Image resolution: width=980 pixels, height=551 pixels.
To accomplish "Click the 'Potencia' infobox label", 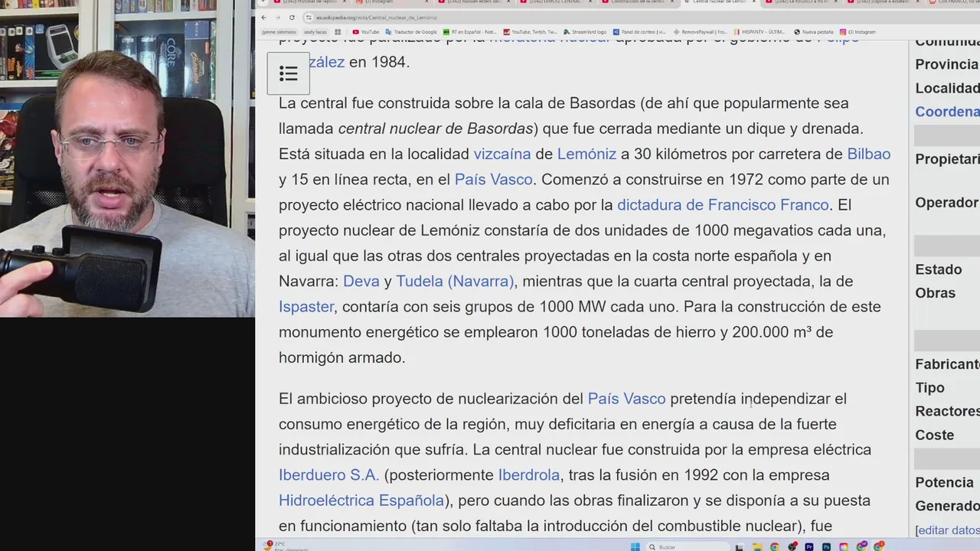I will point(945,483).
